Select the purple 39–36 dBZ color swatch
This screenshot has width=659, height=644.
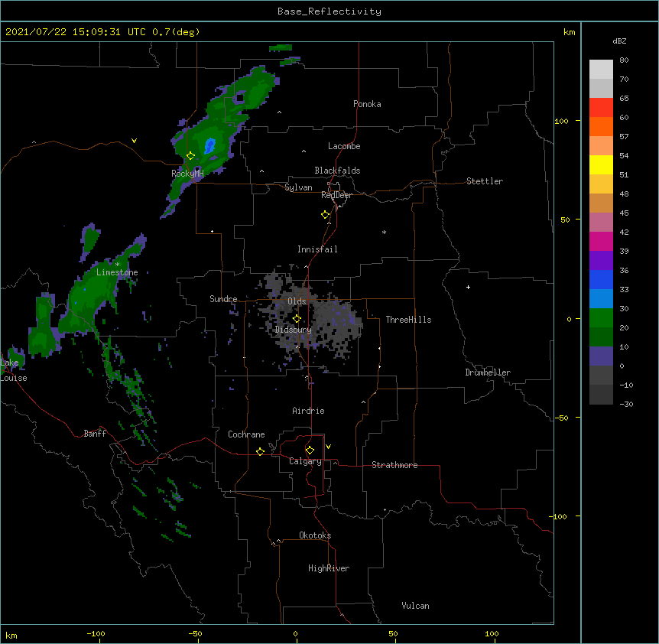point(601,261)
